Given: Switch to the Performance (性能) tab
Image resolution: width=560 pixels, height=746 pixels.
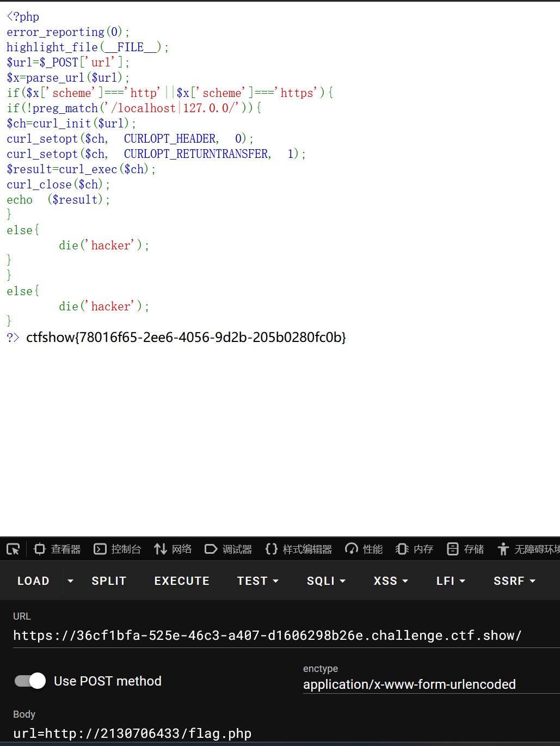Looking at the screenshot, I should pos(364,549).
